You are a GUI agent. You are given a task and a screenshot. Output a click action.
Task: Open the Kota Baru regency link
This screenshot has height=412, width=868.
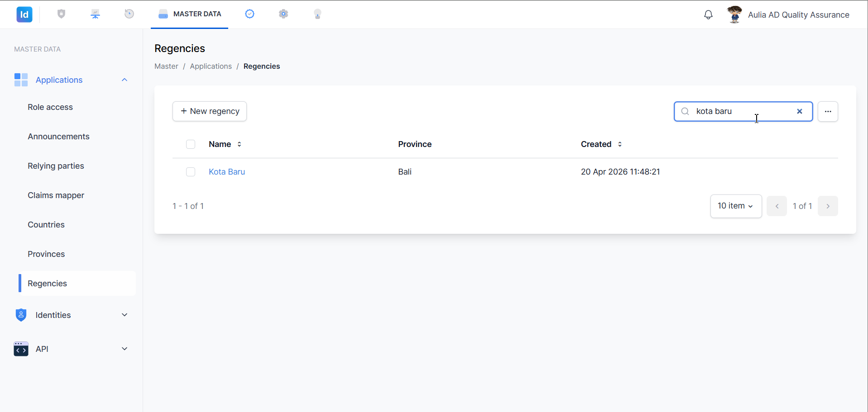point(227,172)
